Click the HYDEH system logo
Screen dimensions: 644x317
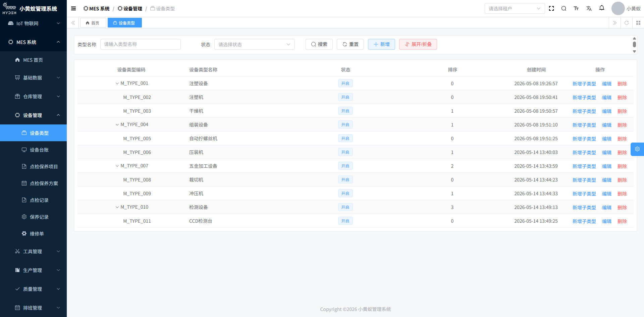(x=9, y=8)
